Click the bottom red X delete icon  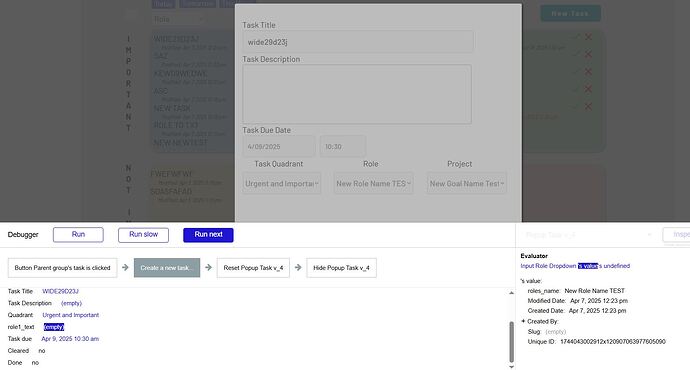pos(588,106)
